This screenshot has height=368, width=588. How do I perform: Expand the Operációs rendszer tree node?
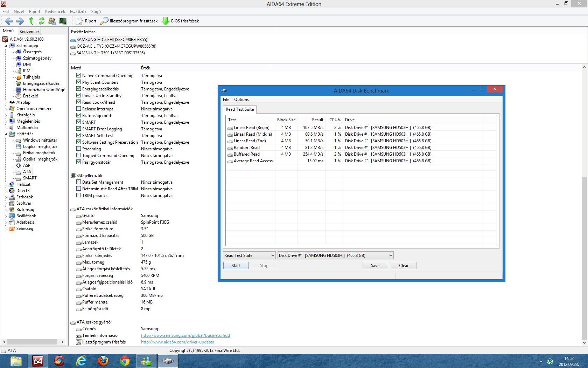pyautogui.click(x=6, y=109)
